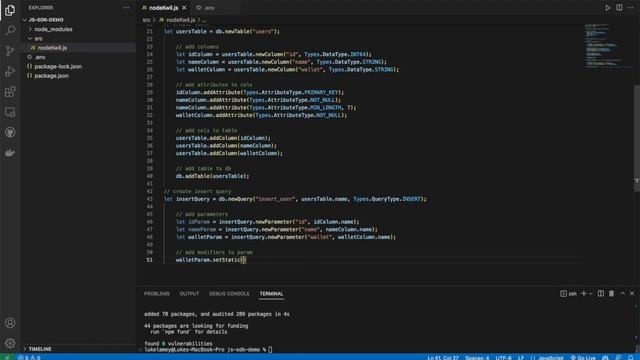Image resolution: width=640 pixels, height=360 pixels.
Task: Close the terminal panel
Action: point(632,293)
